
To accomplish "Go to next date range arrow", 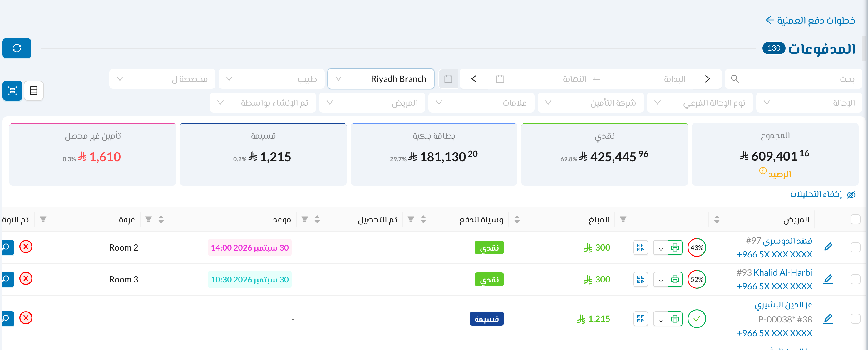I will click(474, 79).
